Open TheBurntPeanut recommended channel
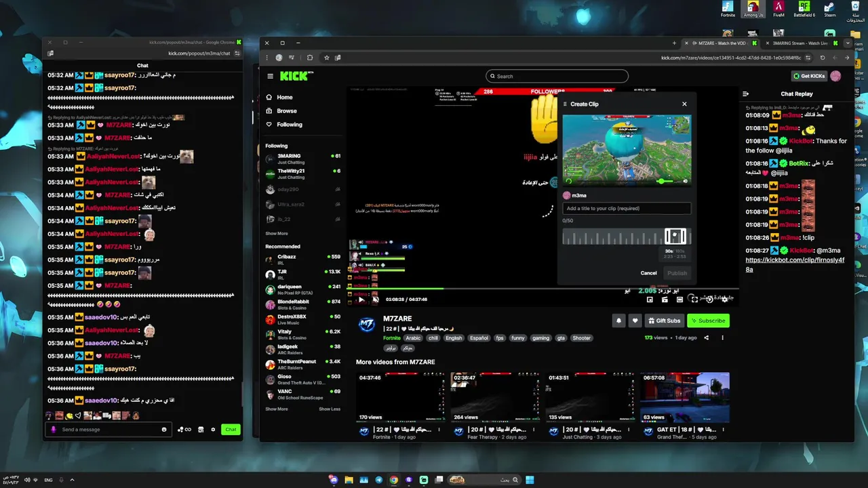The image size is (868, 488). tap(303, 364)
